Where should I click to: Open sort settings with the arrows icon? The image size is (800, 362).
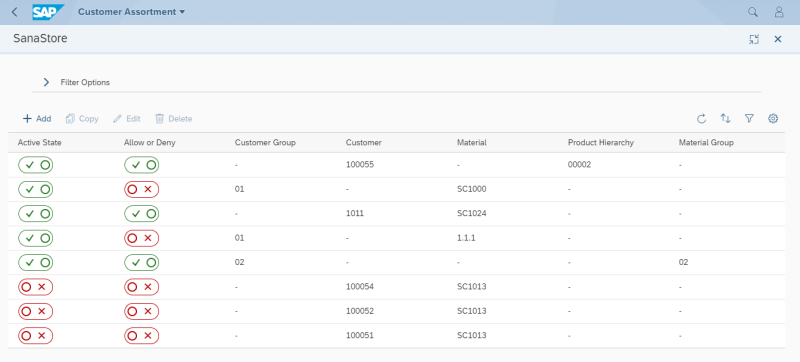[x=725, y=119]
